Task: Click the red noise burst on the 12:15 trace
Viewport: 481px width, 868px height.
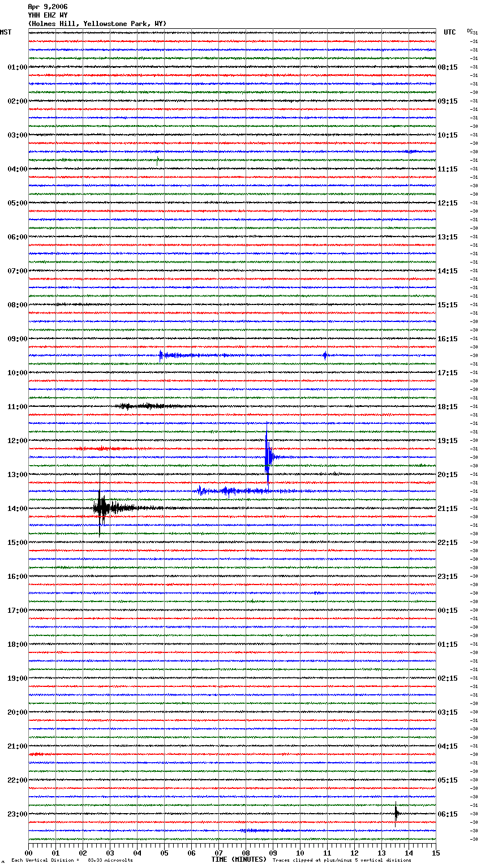Action: coord(103,448)
